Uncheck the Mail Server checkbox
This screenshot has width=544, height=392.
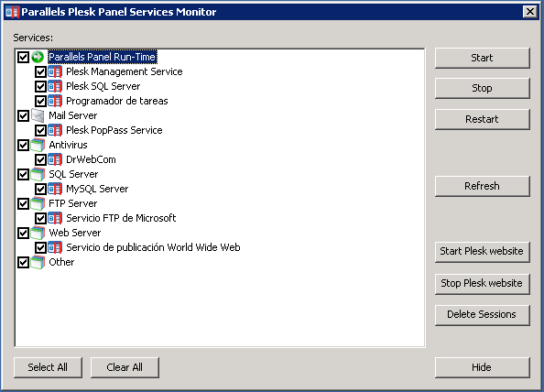coord(23,116)
